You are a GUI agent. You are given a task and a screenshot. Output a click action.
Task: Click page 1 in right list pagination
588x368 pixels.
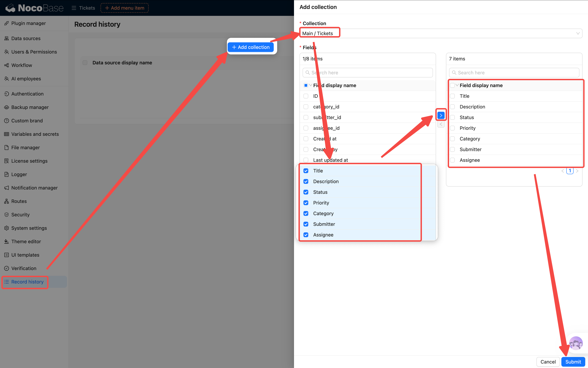tap(570, 171)
